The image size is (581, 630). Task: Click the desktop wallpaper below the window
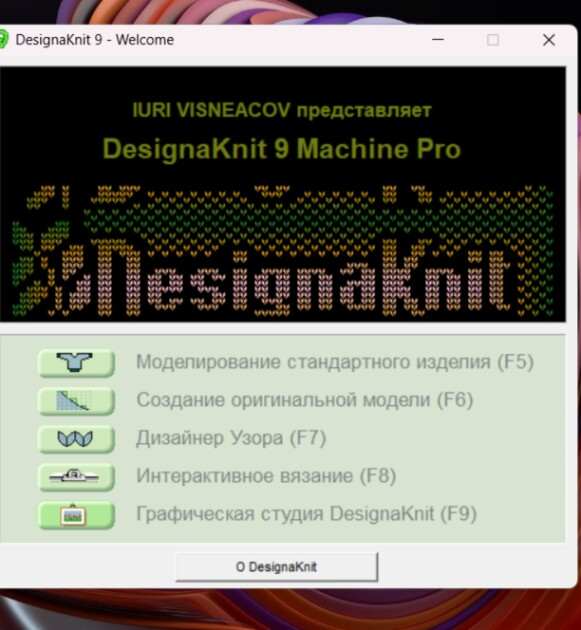[289, 610]
